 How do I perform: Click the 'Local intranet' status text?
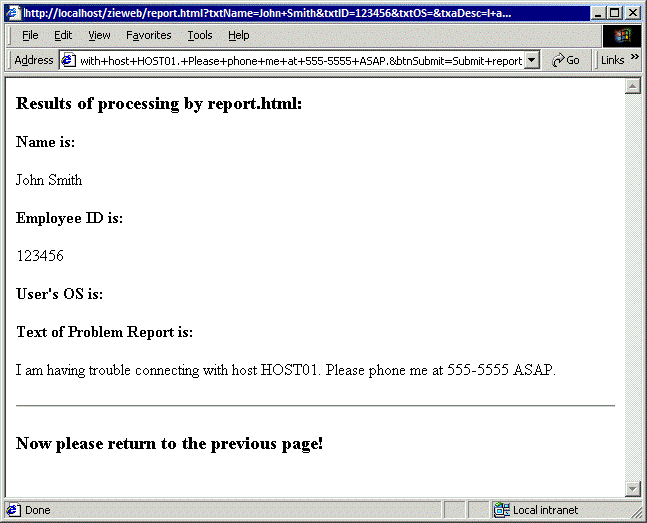pos(545,510)
